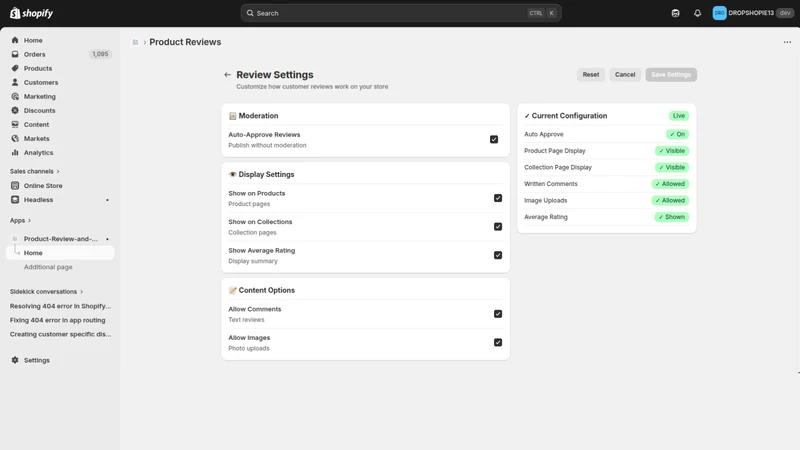The width and height of the screenshot is (800, 450).
Task: Click the Product-Review-and app icon
Action: (x=15, y=238)
